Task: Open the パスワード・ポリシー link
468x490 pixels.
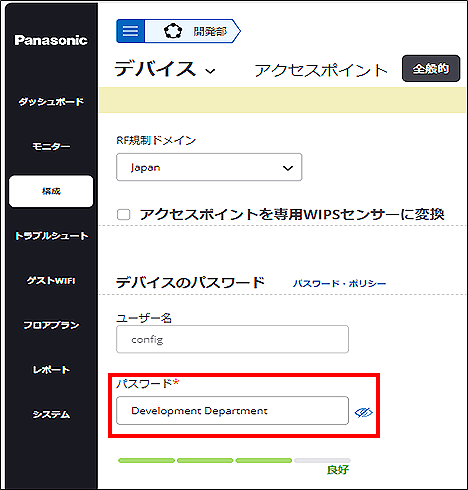Action: [x=339, y=284]
